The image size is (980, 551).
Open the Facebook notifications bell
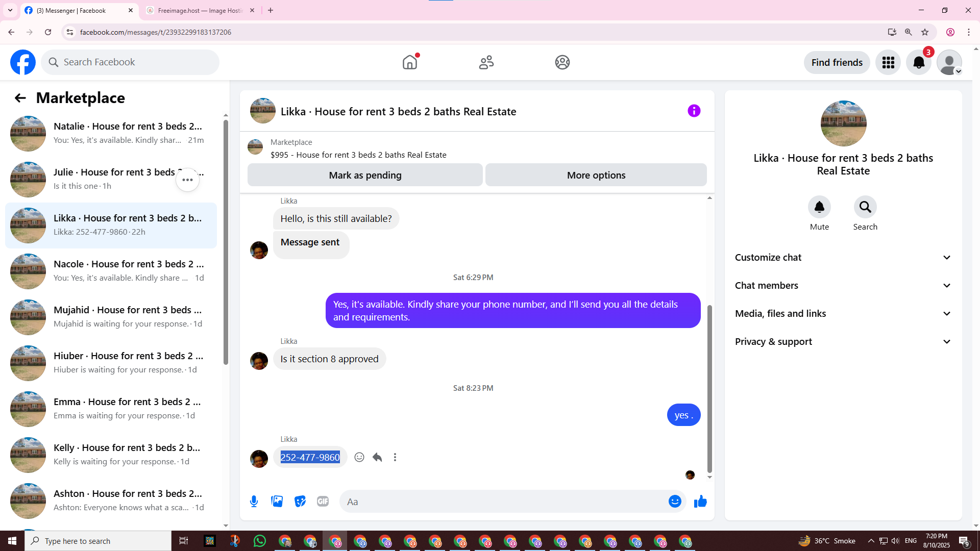coord(919,62)
